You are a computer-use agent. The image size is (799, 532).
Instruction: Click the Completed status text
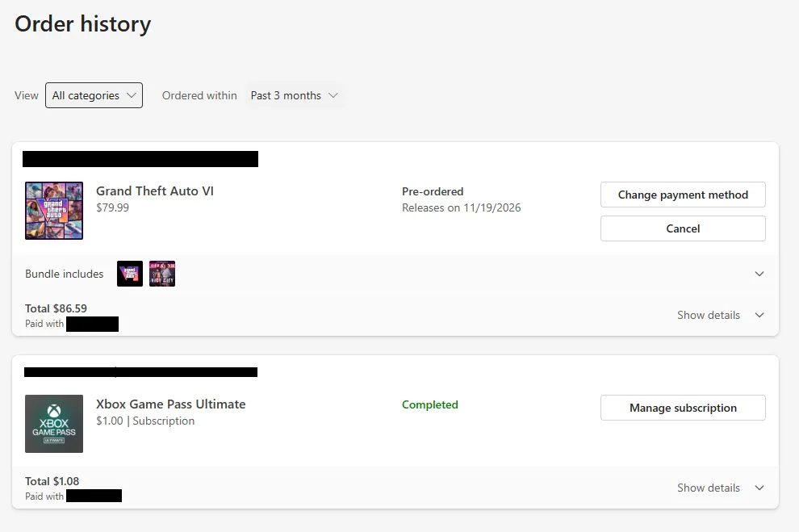tap(430, 404)
